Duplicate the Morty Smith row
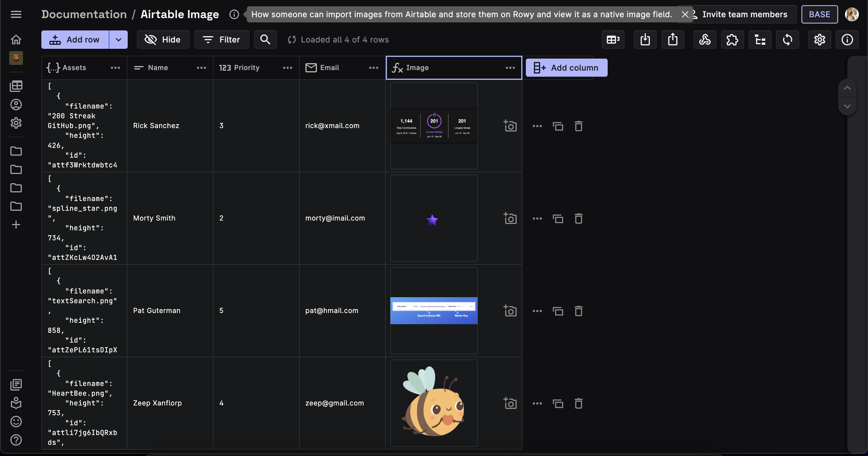The image size is (868, 456). click(558, 219)
